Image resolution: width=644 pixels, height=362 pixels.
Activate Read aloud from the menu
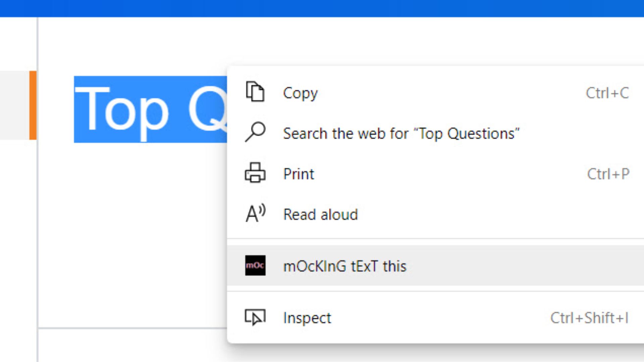(x=320, y=214)
